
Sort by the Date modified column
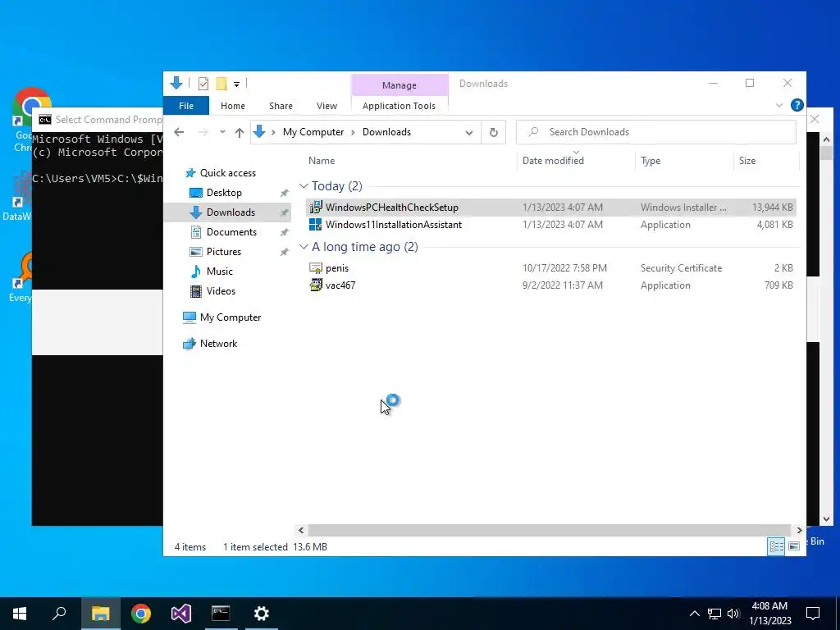pyautogui.click(x=553, y=161)
